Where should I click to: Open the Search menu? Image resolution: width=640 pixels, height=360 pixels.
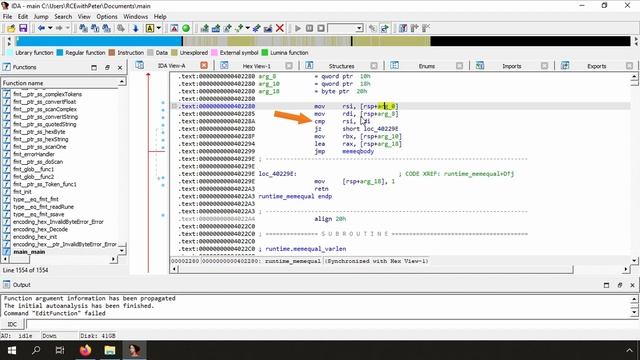coord(63,17)
